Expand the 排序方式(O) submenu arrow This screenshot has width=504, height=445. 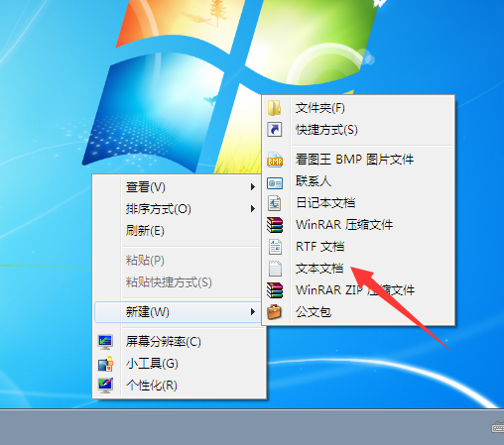pos(253,209)
